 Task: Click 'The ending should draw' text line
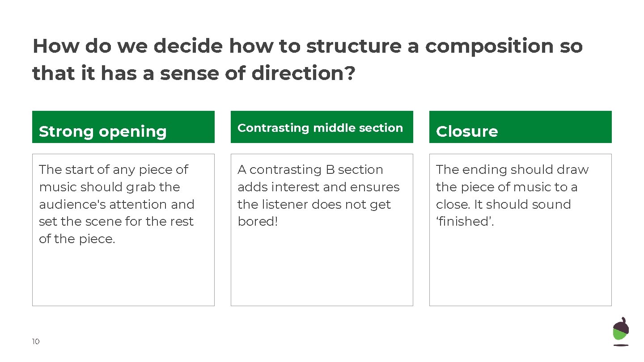click(x=512, y=170)
